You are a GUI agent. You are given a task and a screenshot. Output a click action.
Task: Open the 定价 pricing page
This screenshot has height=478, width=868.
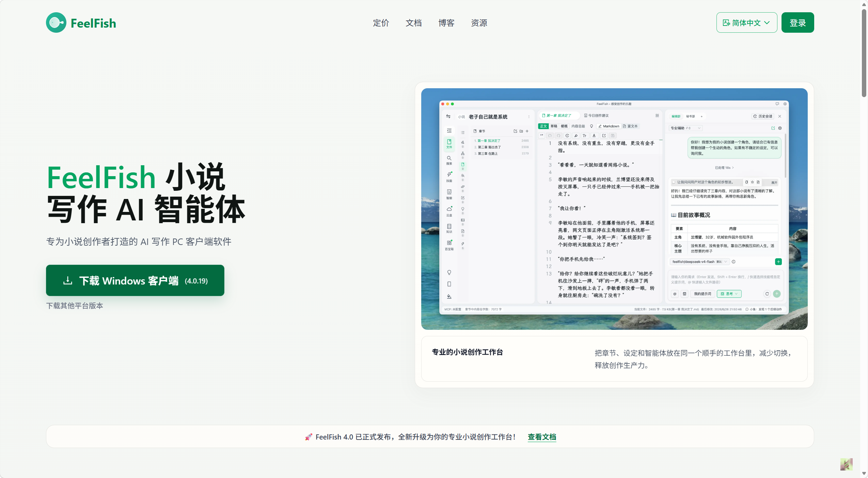(381, 23)
